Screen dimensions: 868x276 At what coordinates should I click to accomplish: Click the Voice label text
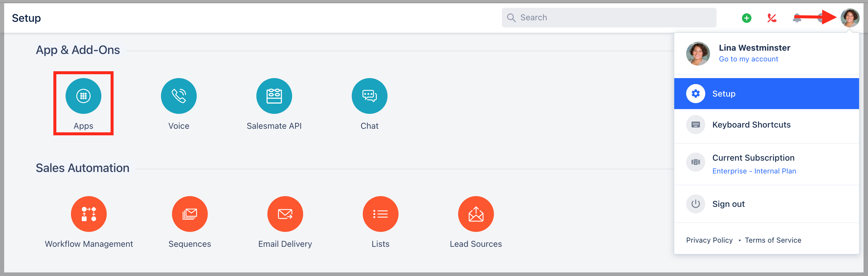(x=179, y=126)
